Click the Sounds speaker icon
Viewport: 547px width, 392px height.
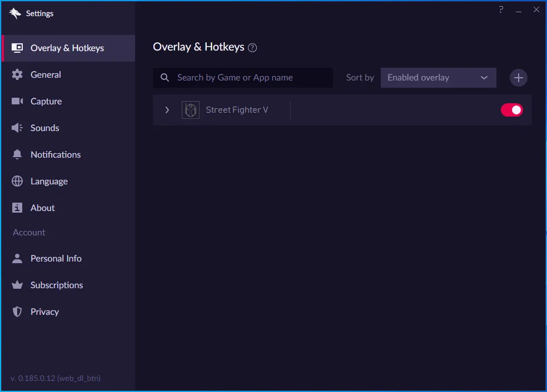point(17,128)
